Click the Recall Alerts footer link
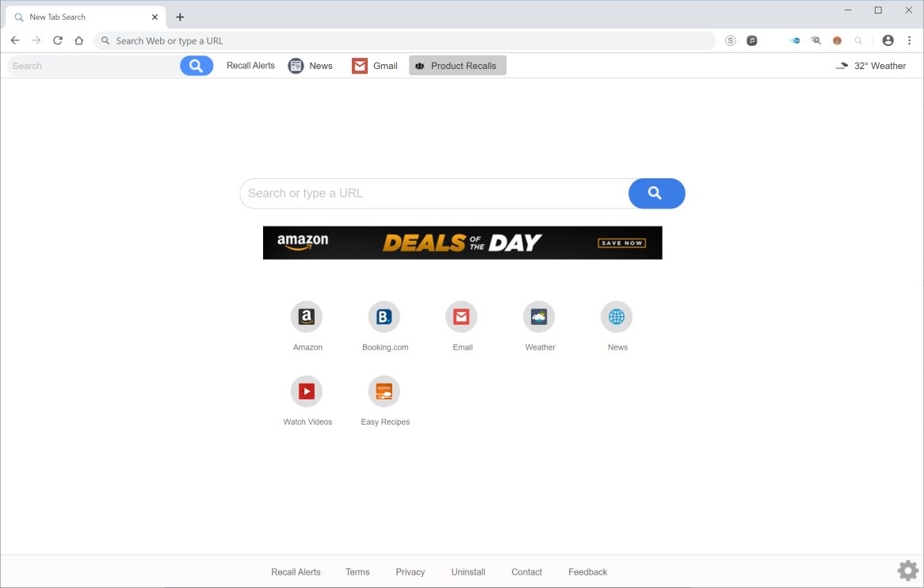The width and height of the screenshot is (924, 588). (x=296, y=572)
